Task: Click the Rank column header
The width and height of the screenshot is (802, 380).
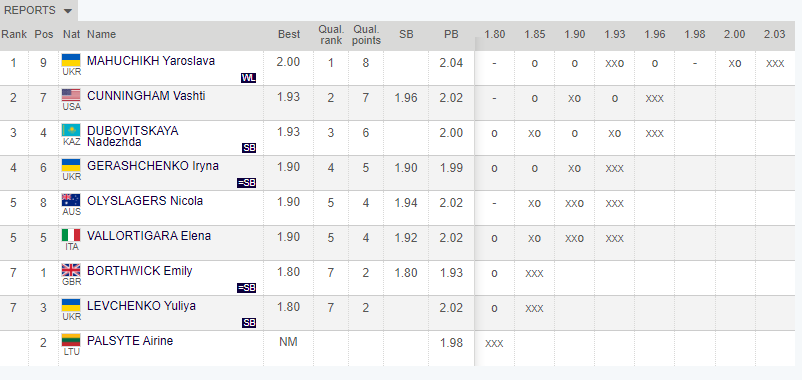Action: click(x=14, y=34)
